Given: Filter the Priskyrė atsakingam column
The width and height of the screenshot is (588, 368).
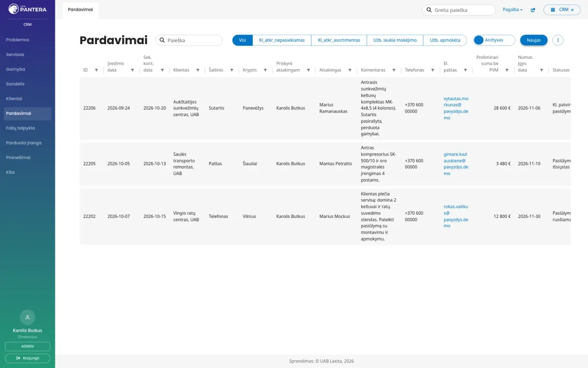Looking at the screenshot, I should pyautogui.click(x=308, y=70).
